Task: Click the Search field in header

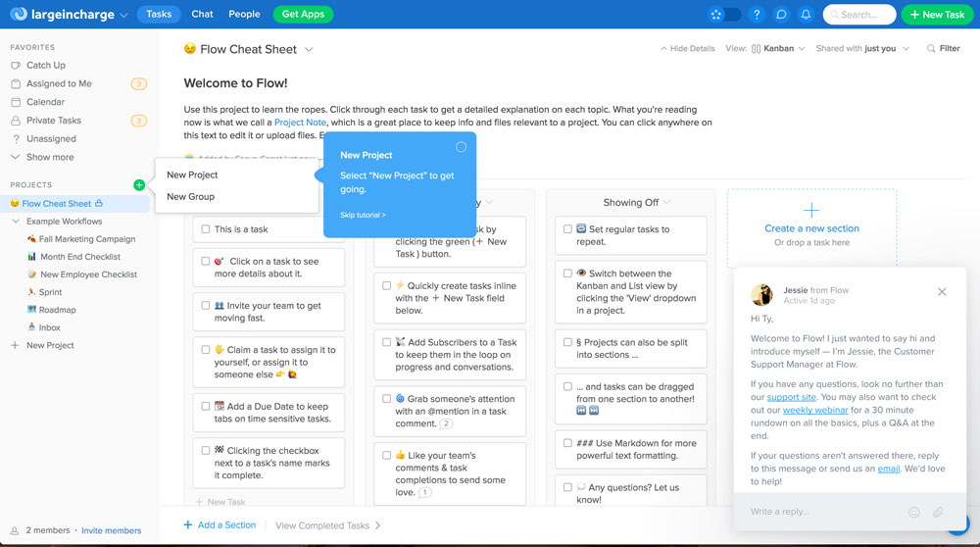Action: click(x=859, y=15)
